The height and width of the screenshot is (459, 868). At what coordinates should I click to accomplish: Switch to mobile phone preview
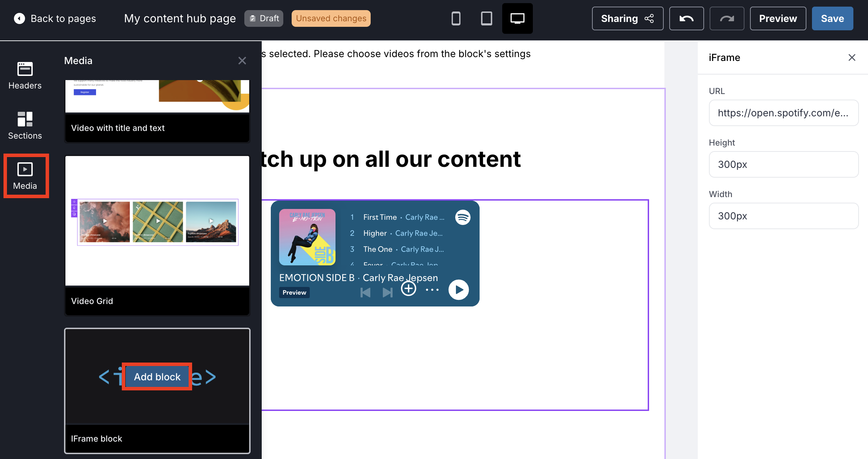click(x=456, y=18)
